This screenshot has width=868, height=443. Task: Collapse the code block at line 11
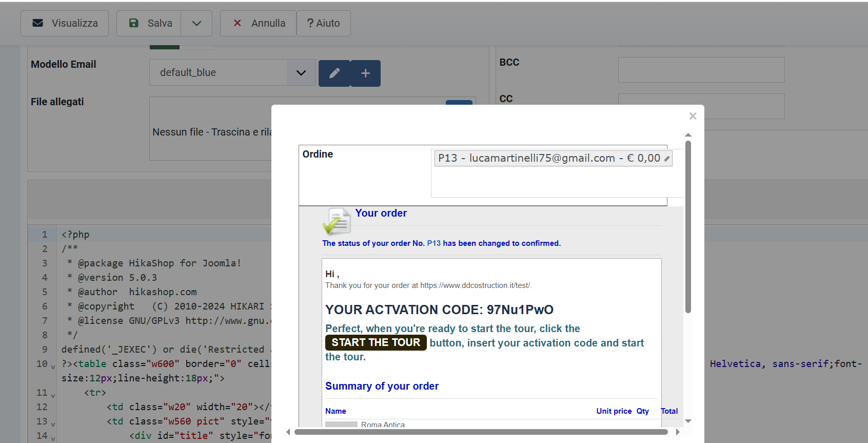pos(53,395)
